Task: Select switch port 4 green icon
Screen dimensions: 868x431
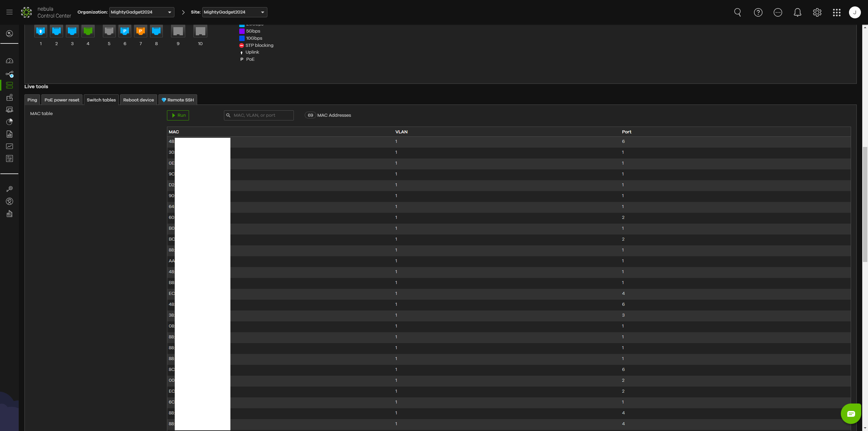Action: [88, 31]
